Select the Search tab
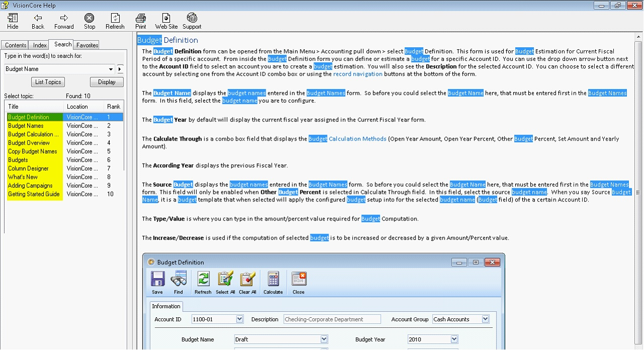Screen dimensions: 644x350 click(x=63, y=44)
